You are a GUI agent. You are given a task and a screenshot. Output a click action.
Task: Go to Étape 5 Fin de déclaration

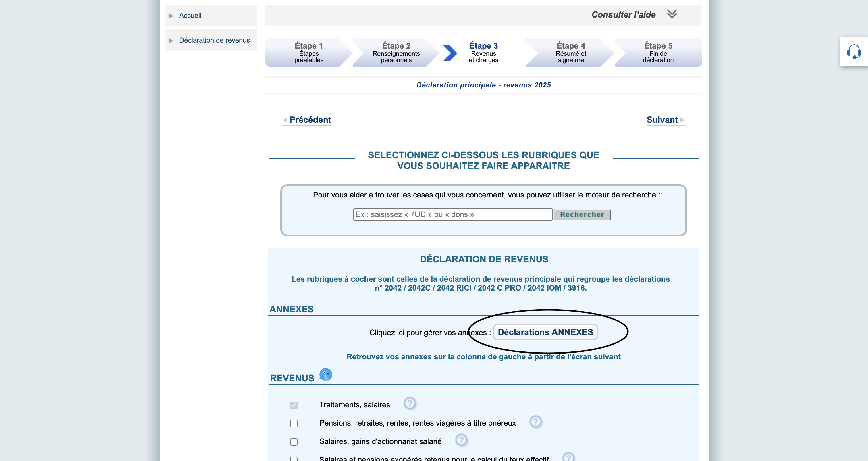coord(658,52)
